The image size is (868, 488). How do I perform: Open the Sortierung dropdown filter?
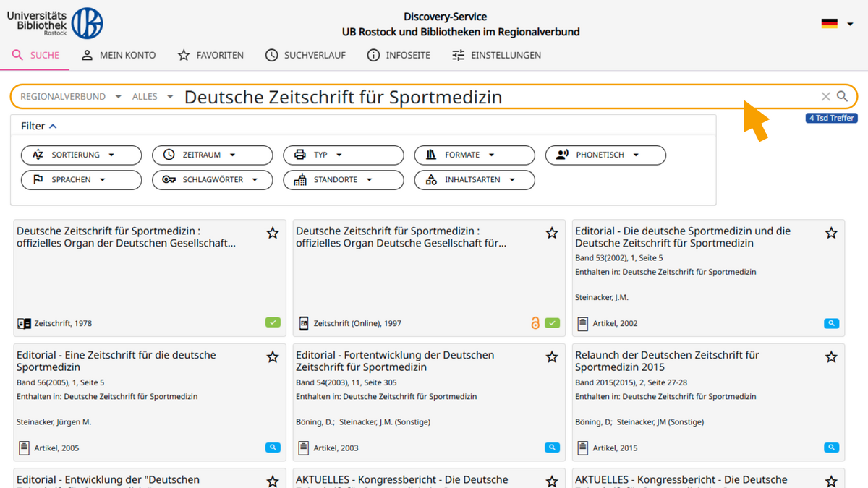point(82,155)
